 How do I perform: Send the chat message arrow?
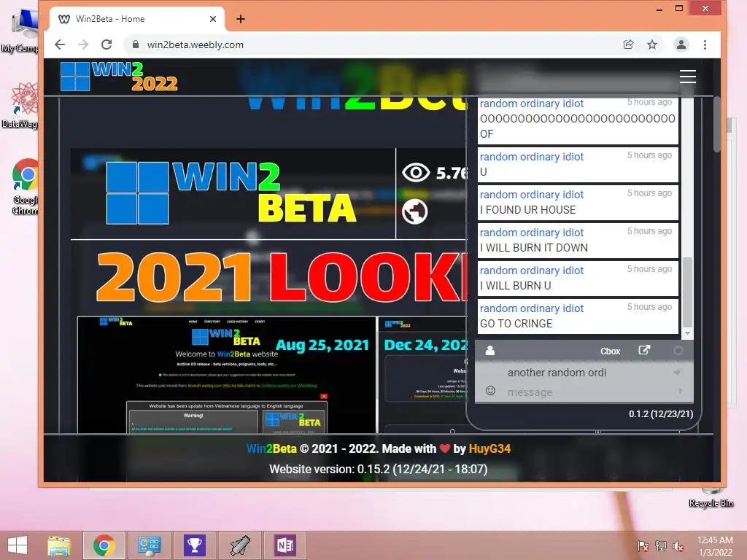click(681, 391)
